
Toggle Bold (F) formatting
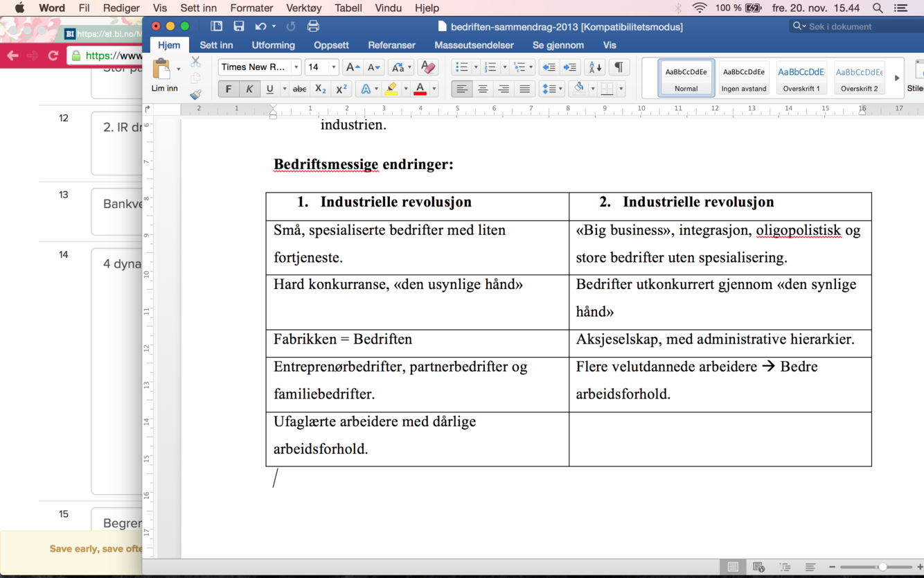228,89
